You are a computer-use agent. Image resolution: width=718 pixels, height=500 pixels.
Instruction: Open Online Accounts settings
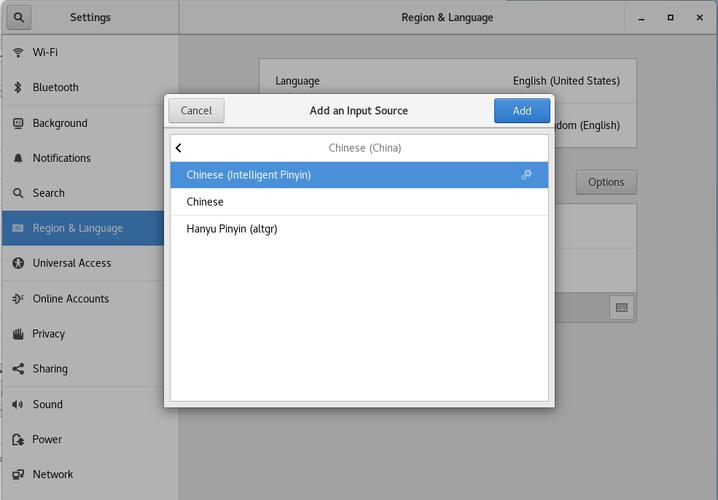[x=83, y=299]
